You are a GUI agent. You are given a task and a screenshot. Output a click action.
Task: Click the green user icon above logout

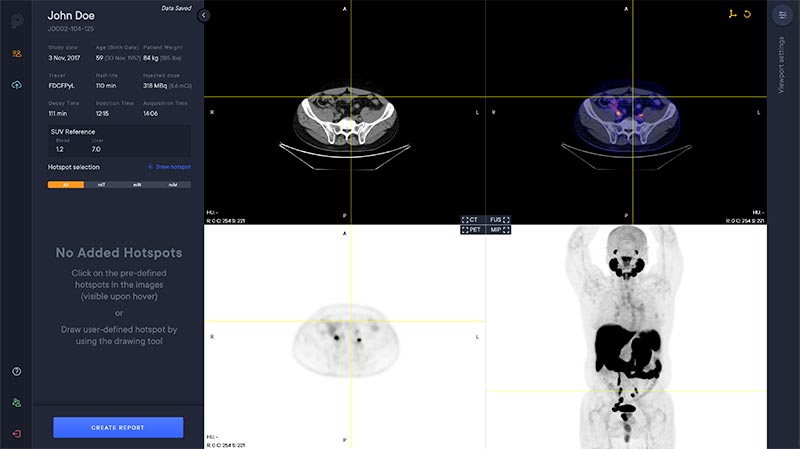(17, 403)
